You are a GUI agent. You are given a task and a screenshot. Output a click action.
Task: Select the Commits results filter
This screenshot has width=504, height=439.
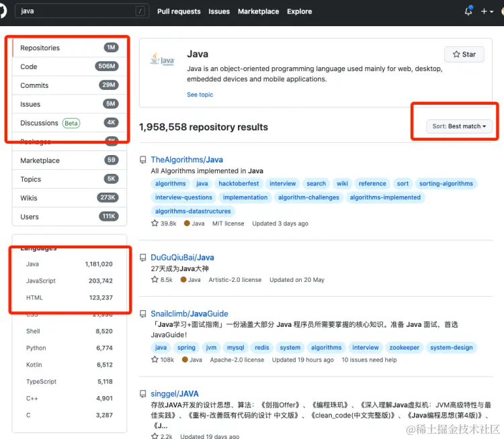(69, 85)
